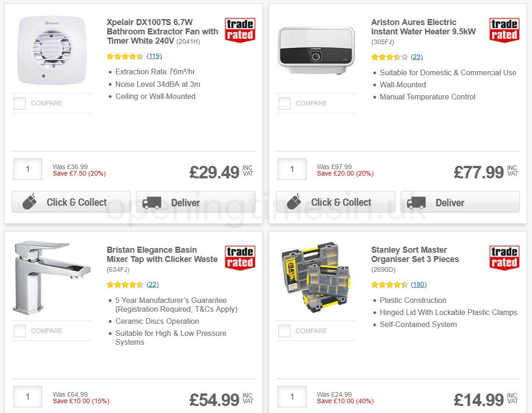Tick the Compare box for the Ariston water heater
This screenshot has width=532, height=413.
click(284, 103)
